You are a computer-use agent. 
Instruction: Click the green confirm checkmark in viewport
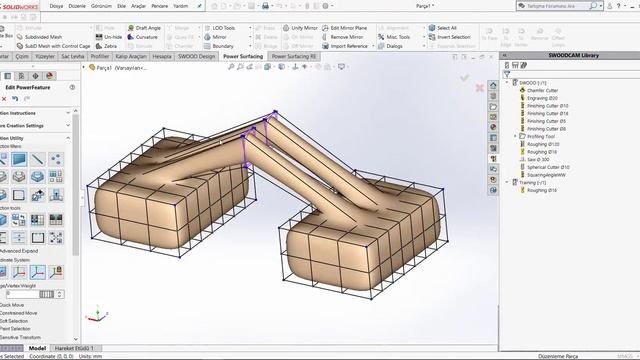pyautogui.click(x=464, y=78)
